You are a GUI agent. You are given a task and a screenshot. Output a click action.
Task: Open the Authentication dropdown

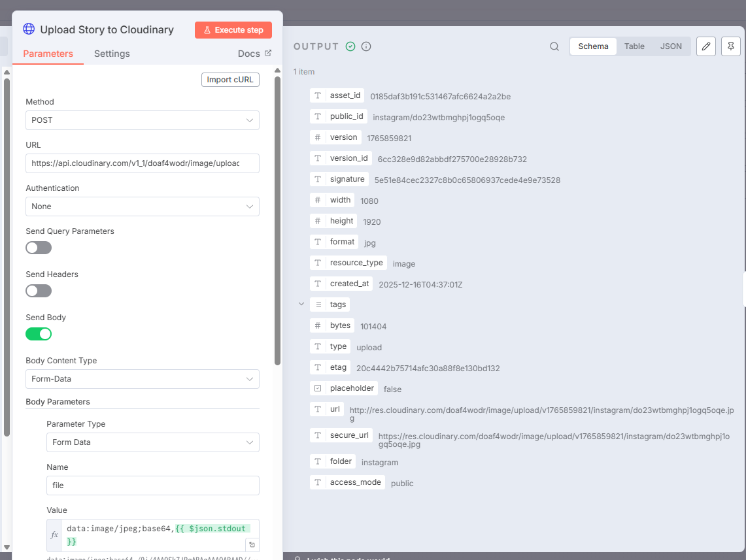coord(142,206)
